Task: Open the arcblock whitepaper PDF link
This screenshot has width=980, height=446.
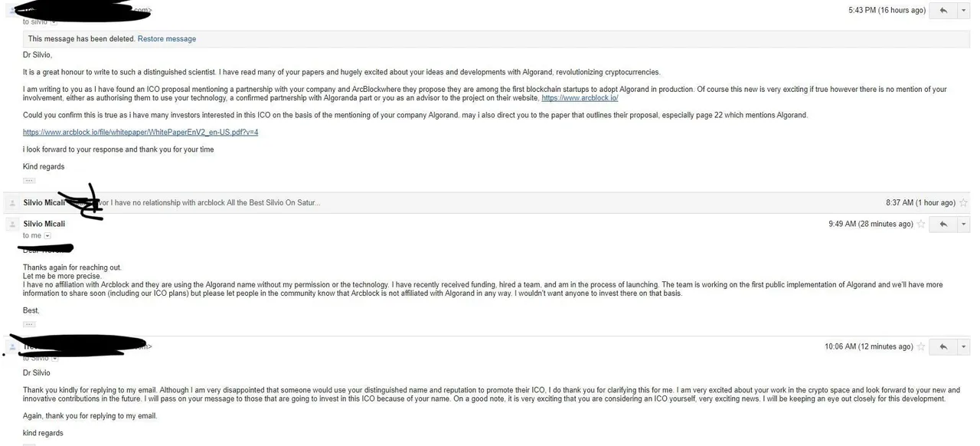Action: click(140, 133)
